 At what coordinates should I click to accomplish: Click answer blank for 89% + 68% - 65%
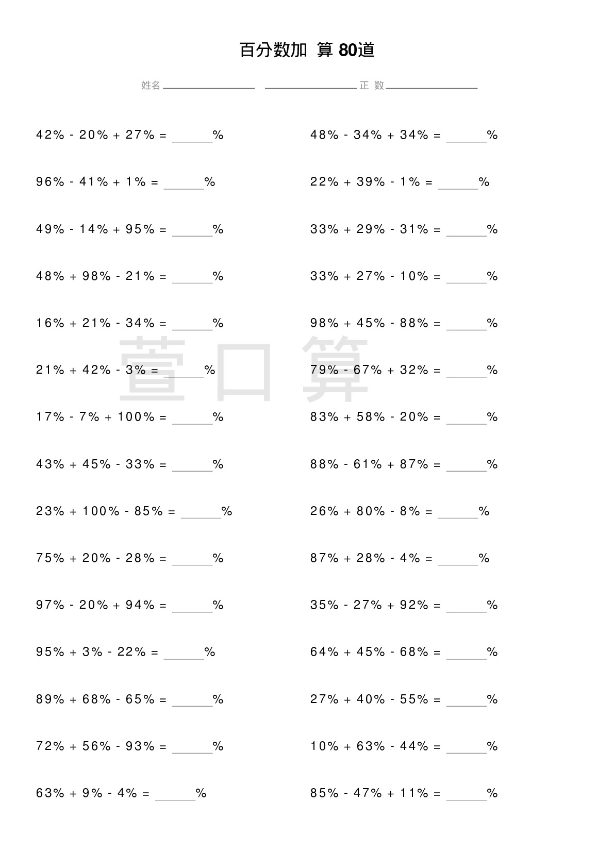point(192,700)
